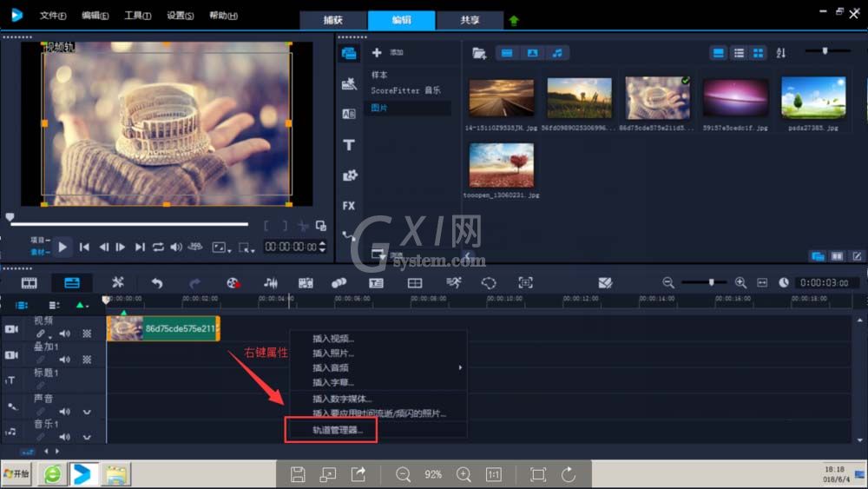Step to previous frame
The height and width of the screenshot is (489, 868).
tap(103, 247)
